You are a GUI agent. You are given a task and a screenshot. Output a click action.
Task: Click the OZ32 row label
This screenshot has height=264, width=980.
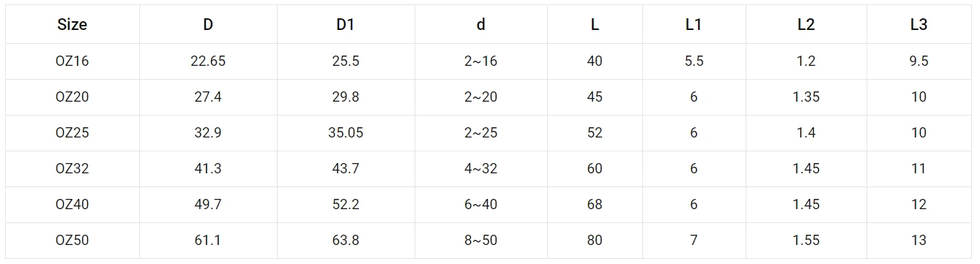coord(72,169)
